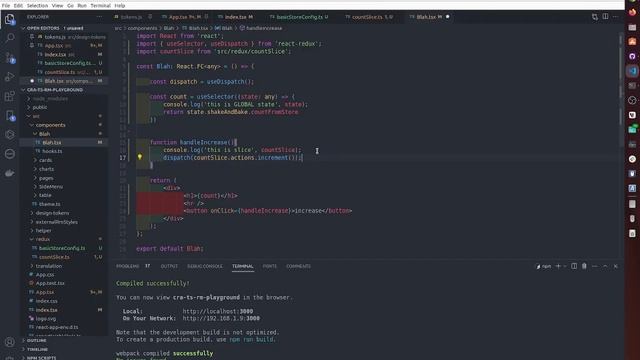Open hooks.ts in the file tree
Screen dimensions: 640x360
(52, 151)
